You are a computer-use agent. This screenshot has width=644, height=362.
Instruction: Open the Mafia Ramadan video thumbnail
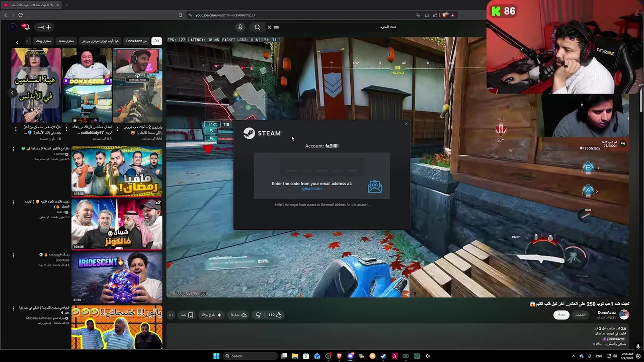tap(117, 171)
